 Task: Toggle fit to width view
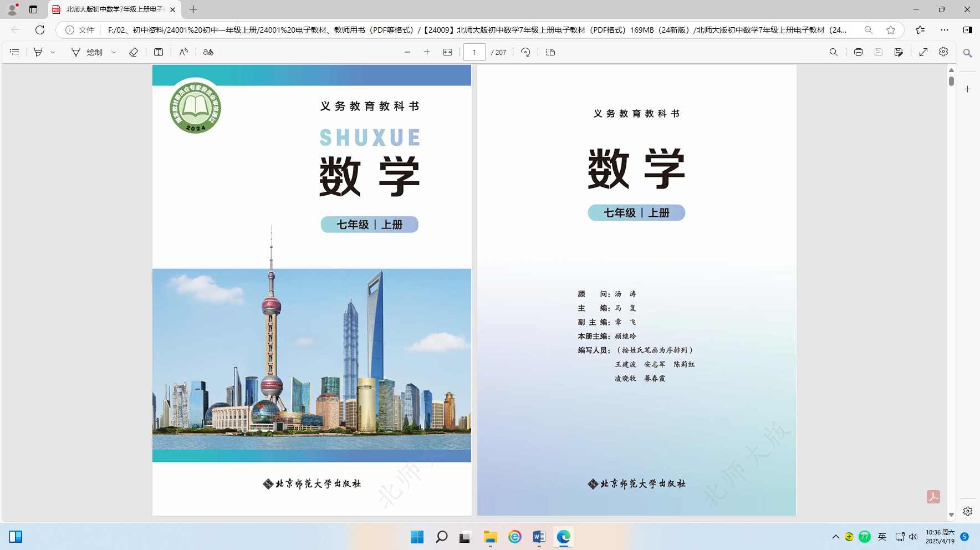point(447,52)
